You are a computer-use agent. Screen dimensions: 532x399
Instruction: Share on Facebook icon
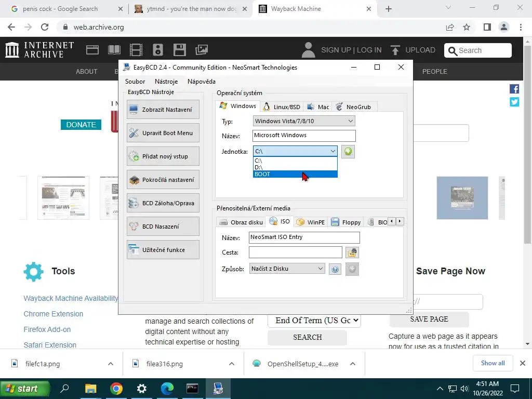tap(514, 89)
